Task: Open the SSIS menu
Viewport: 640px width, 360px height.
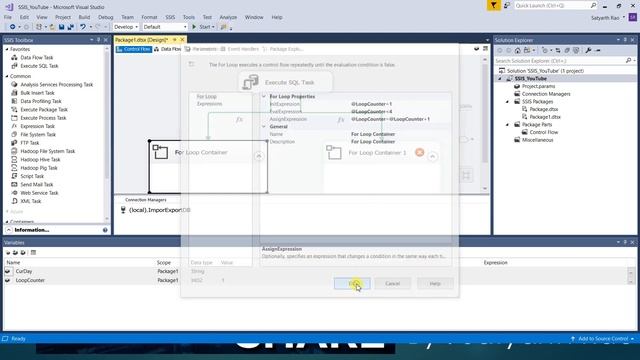Action: point(170,17)
